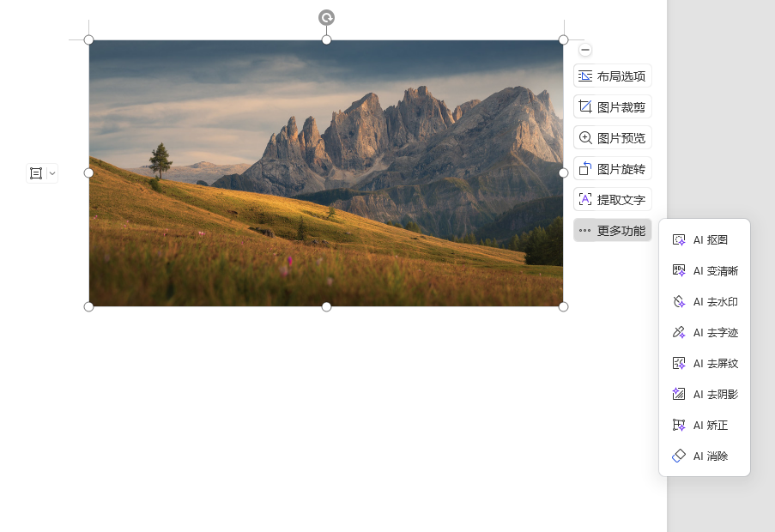
Task: Choose AI 抠图 from the menu
Action: 704,240
